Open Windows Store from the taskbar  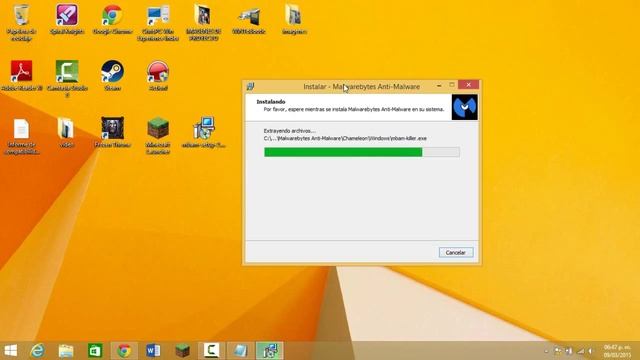click(x=95, y=351)
